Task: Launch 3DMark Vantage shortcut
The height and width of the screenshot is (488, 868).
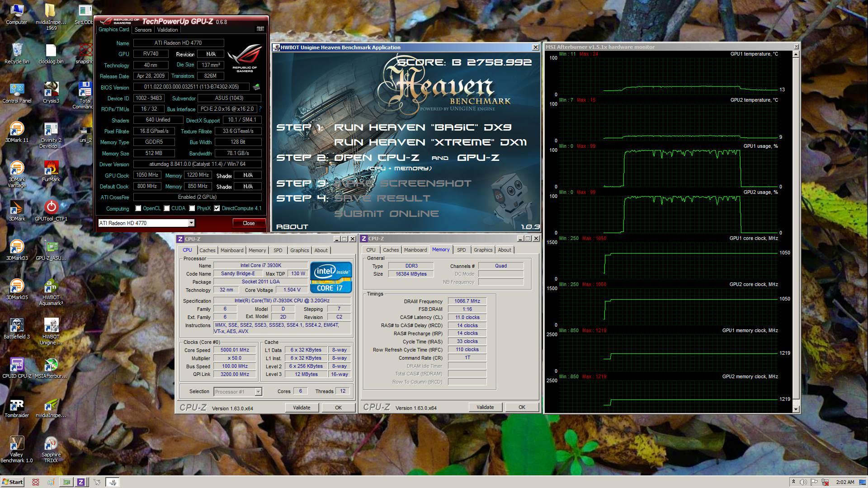Action: [x=17, y=174]
